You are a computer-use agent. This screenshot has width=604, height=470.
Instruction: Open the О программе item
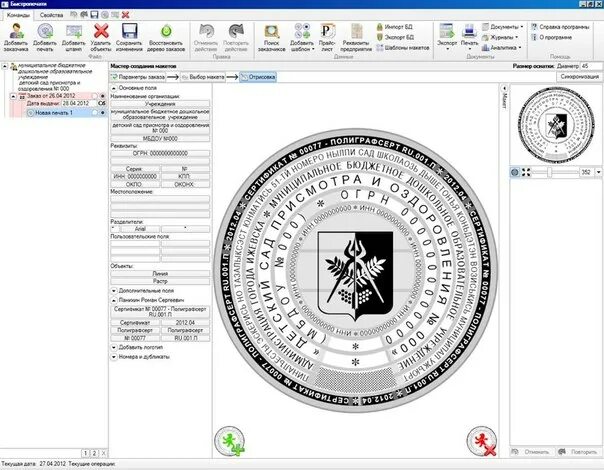tap(551, 37)
